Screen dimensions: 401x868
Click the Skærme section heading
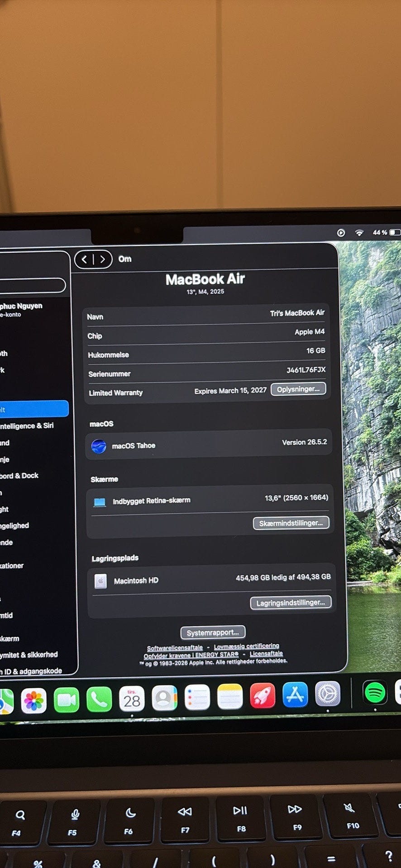pyautogui.click(x=104, y=479)
